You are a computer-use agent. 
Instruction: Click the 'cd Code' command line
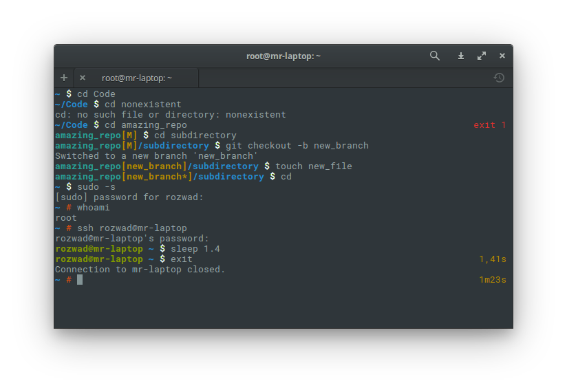coord(96,94)
